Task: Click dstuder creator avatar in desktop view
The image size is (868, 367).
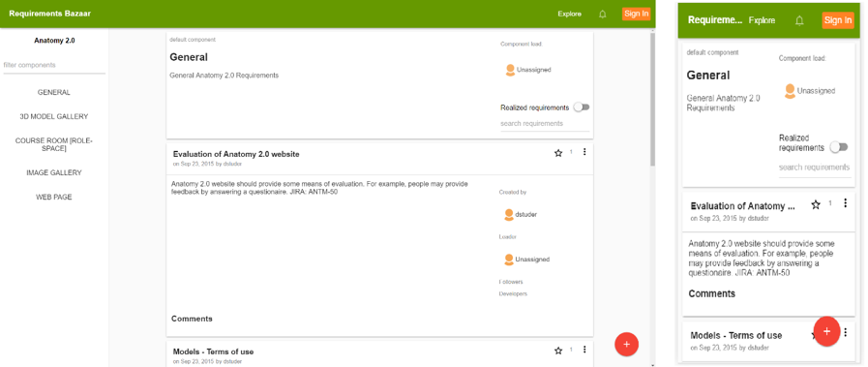Action: coord(510,214)
